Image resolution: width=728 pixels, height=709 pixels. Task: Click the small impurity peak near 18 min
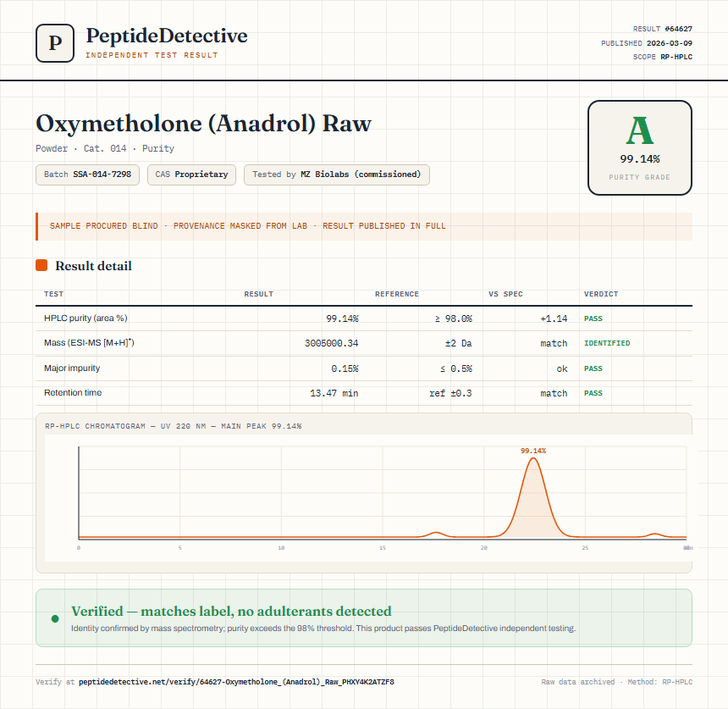(x=435, y=535)
